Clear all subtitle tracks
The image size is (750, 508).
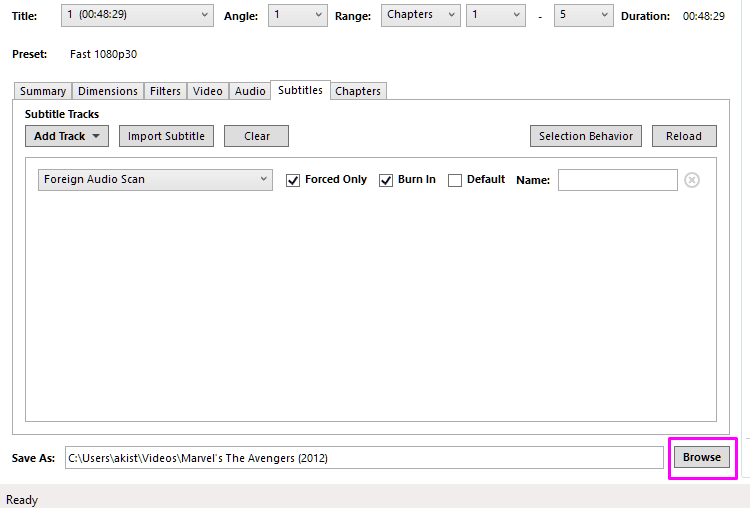click(256, 136)
